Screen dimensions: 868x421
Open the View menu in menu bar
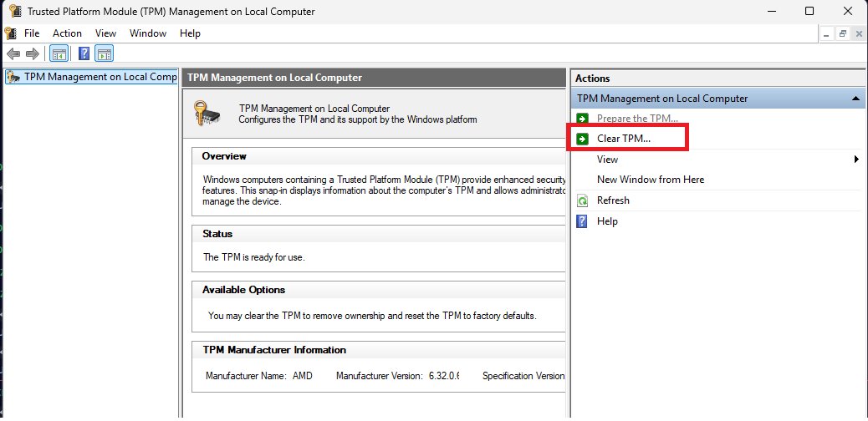coord(105,33)
